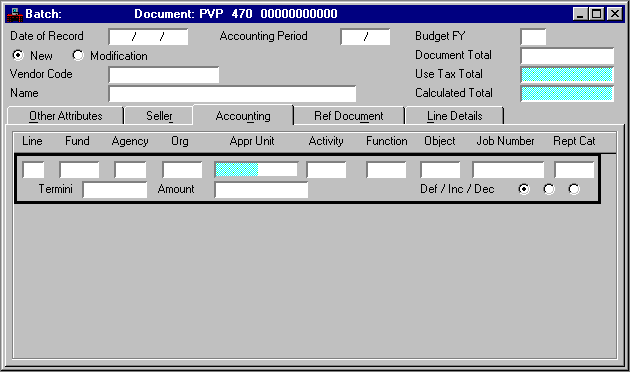Click the Calculated Total field
630x372 pixels.
coord(567,94)
